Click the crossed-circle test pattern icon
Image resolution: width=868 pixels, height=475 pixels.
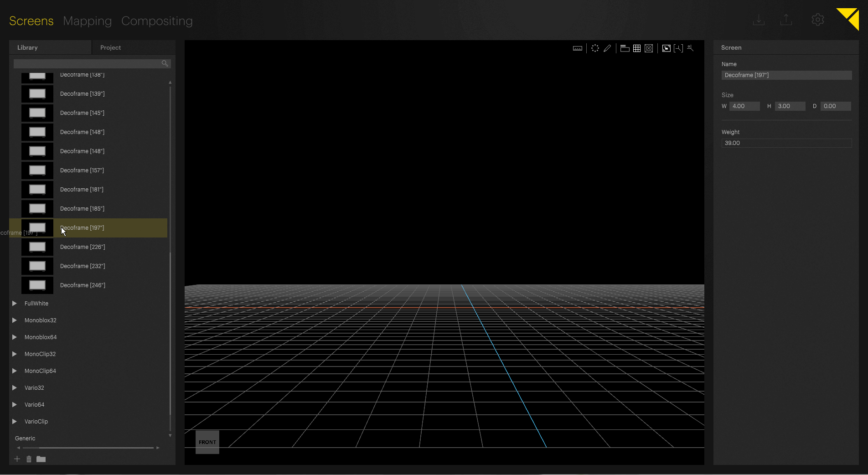tap(649, 48)
